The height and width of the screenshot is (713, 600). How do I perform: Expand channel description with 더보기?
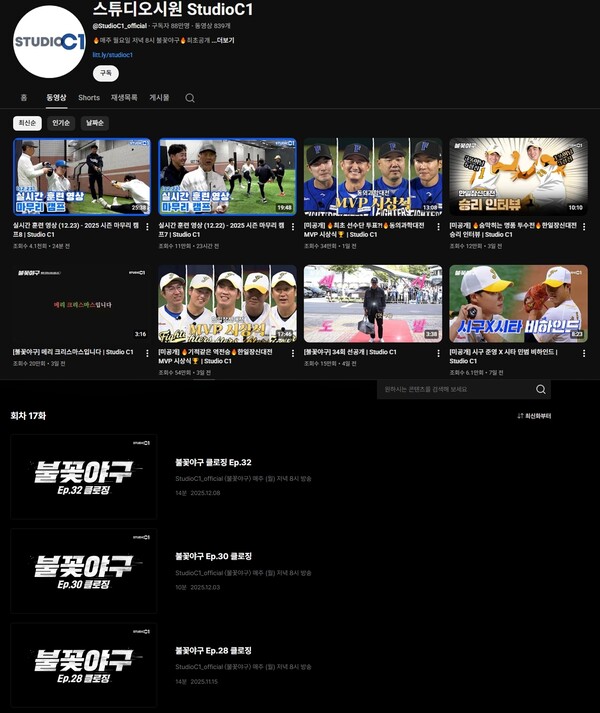[223, 40]
